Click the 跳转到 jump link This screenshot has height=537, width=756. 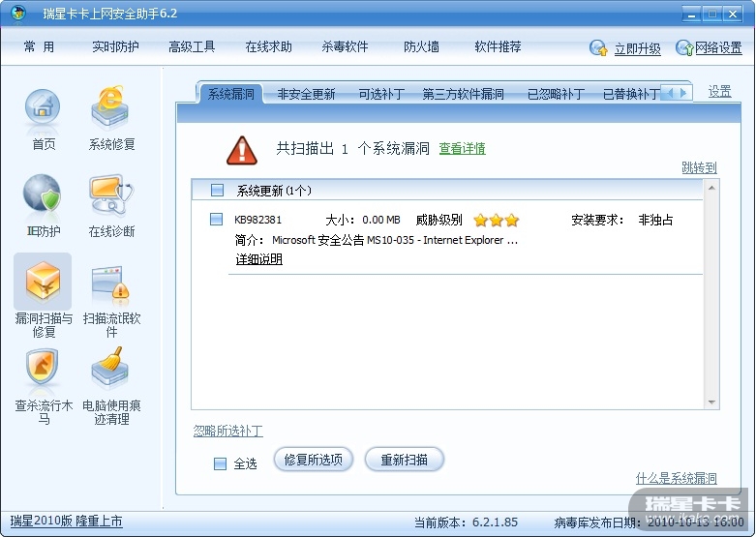click(699, 167)
